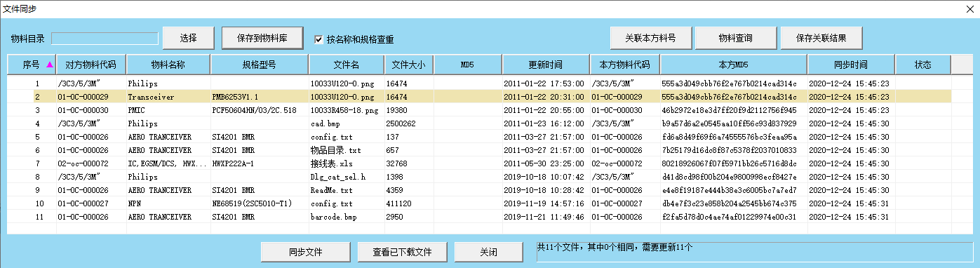This screenshot has width=980, height=268.
Task: Sort by 物料名称 column header
Action: coord(168,65)
